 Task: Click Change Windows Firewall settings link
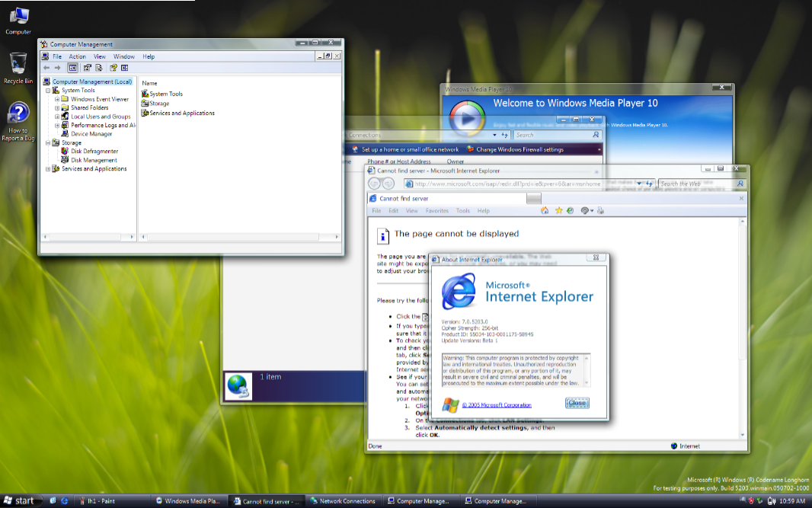pyautogui.click(x=519, y=149)
